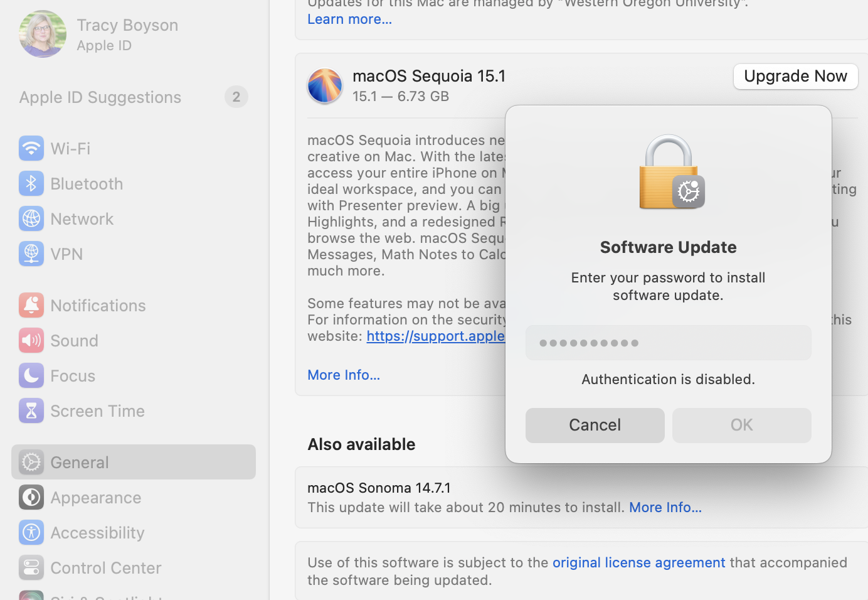Click the macOS Sequoia 15.1 title
The image size is (868, 600).
[429, 76]
